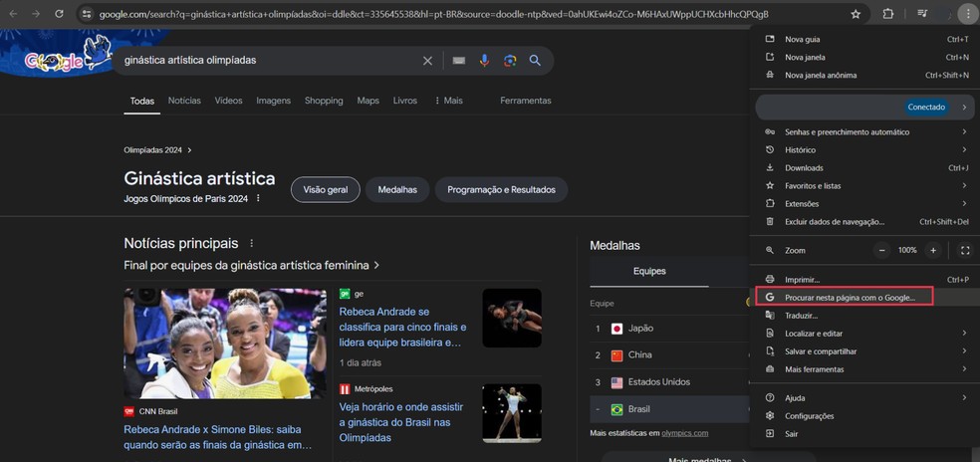980x462 pixels.
Task: Open the Livros search tab
Action: [405, 101]
